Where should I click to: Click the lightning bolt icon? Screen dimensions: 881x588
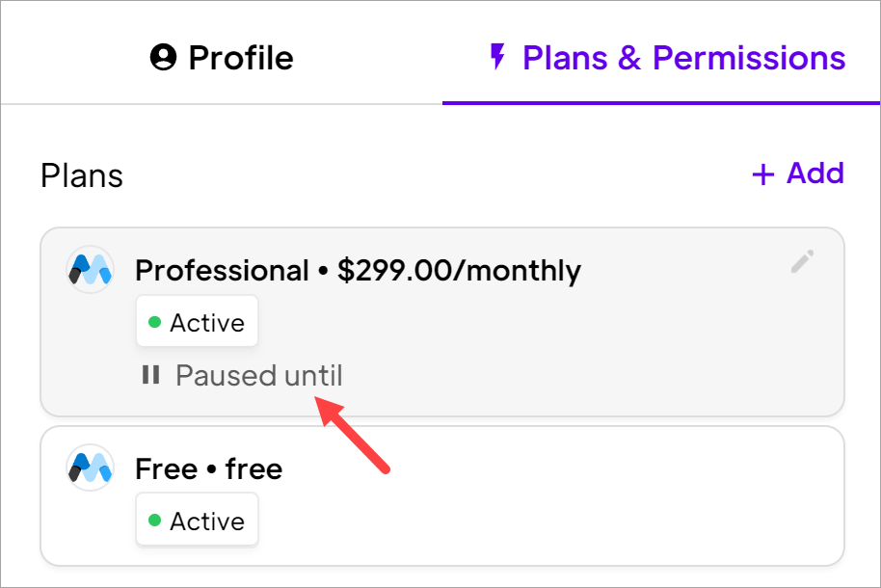click(x=497, y=57)
